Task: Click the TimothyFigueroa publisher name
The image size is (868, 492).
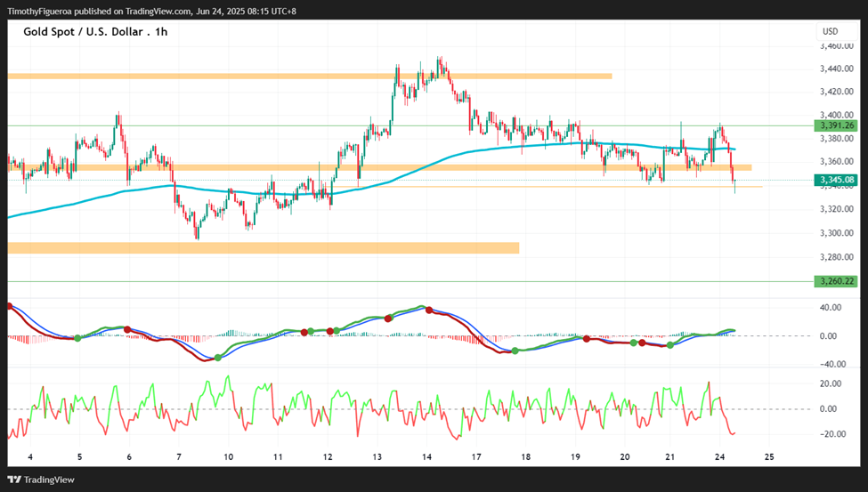Action: 41,12
